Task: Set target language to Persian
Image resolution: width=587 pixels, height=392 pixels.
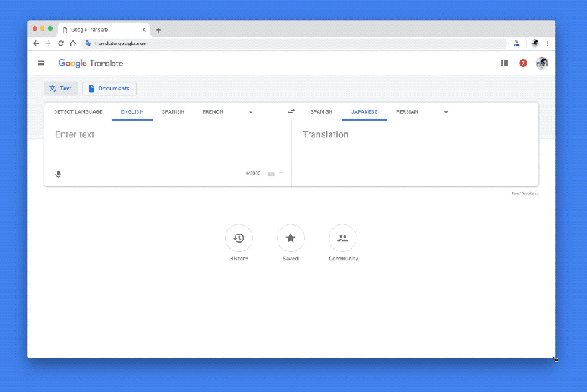Action: coord(408,111)
